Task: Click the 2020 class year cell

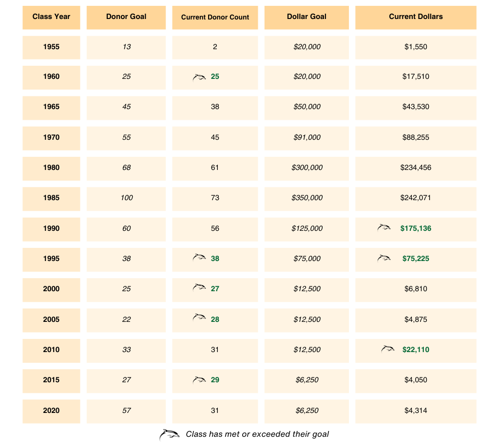Action: coord(51,411)
